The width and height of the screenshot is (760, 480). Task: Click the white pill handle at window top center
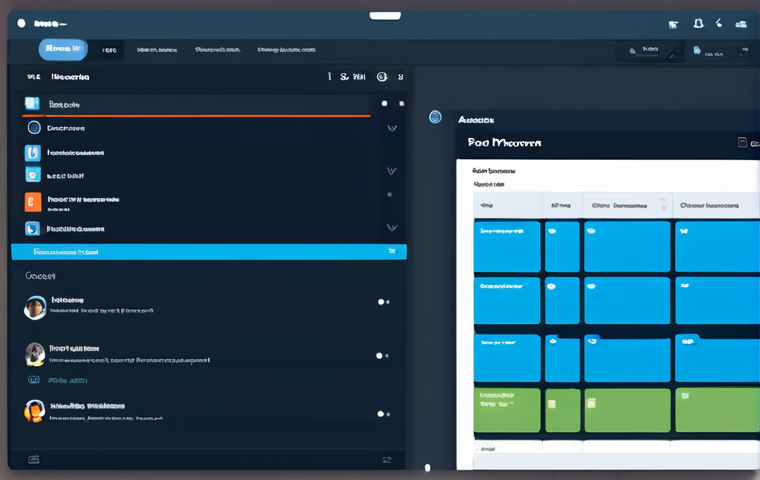point(385,16)
